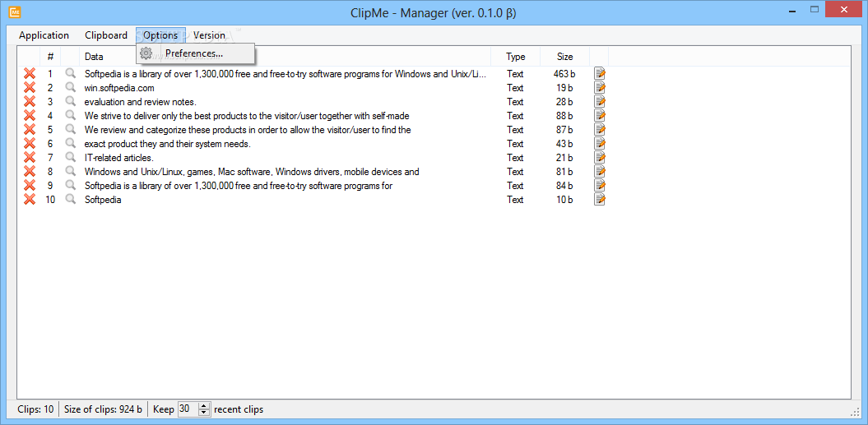The height and width of the screenshot is (425, 868).
Task: View clip 4 with magnifier icon
Action: pos(71,116)
